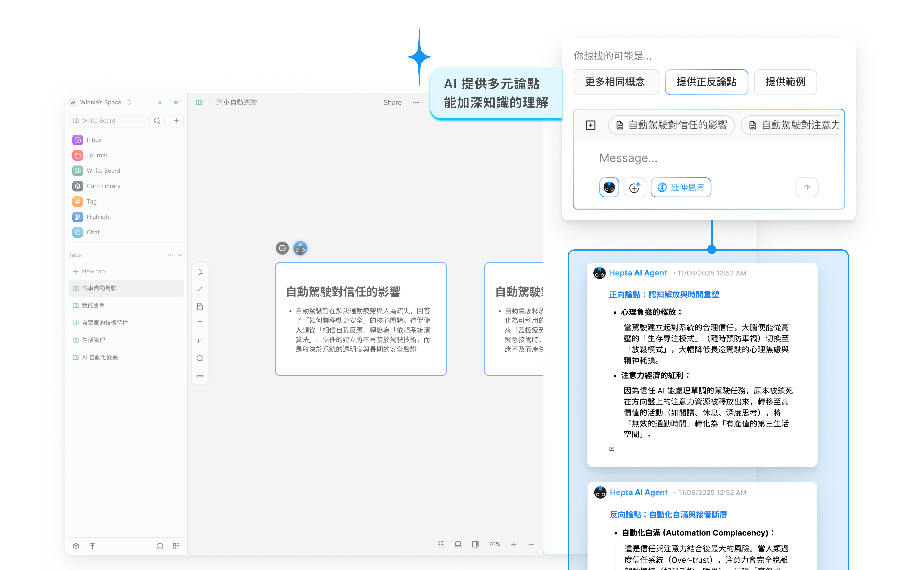Select the connector line tool
Image resolution: width=924 pixels, height=570 pixels.
point(200,289)
